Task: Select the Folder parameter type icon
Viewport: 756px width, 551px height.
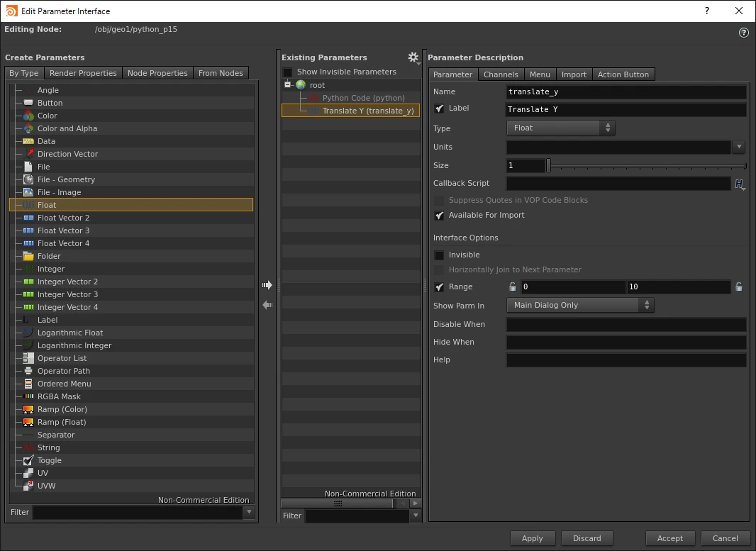Action: tap(28, 256)
